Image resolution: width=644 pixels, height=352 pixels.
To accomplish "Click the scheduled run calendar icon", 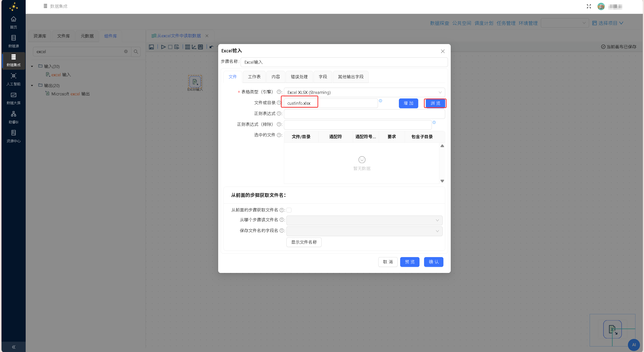I will [177, 47].
